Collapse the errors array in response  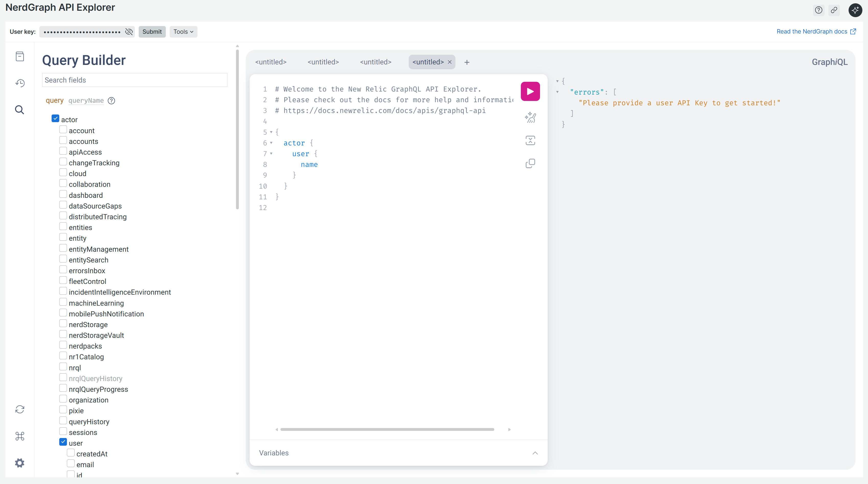[557, 92]
